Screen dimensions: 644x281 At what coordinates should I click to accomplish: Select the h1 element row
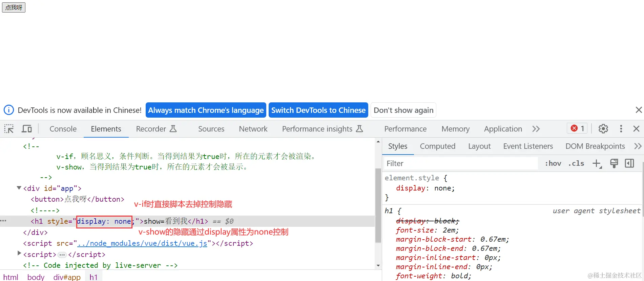[187, 221]
